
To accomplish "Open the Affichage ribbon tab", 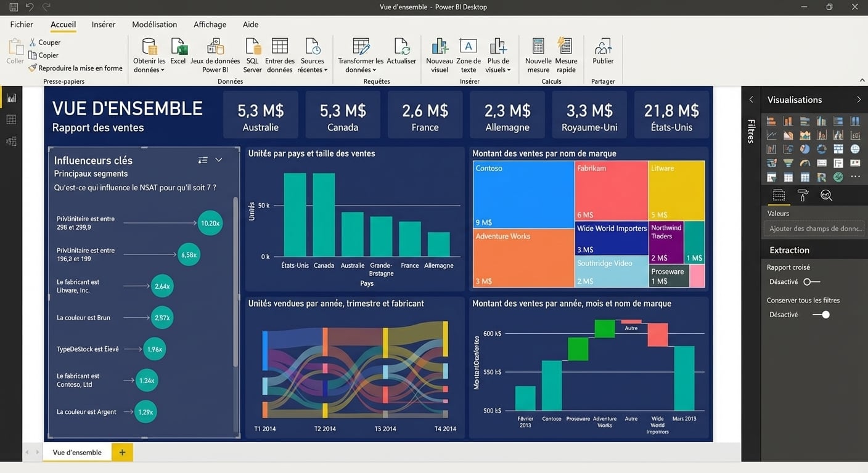I will 210,25.
